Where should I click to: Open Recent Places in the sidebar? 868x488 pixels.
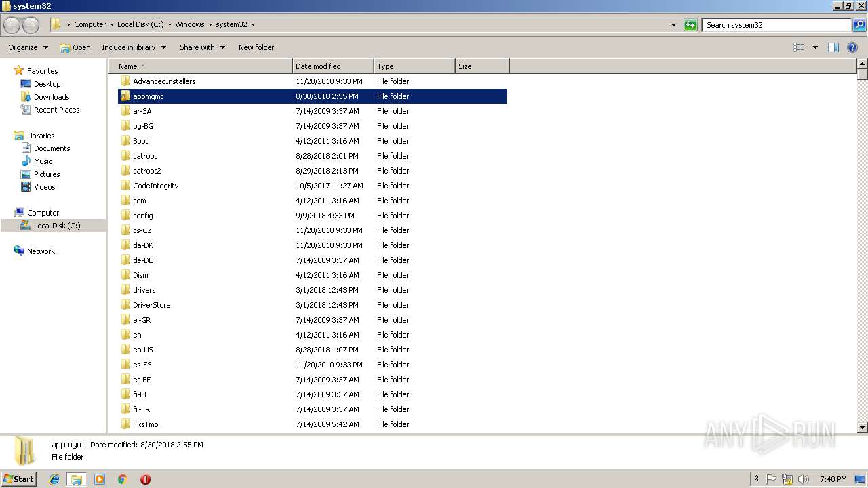point(56,110)
